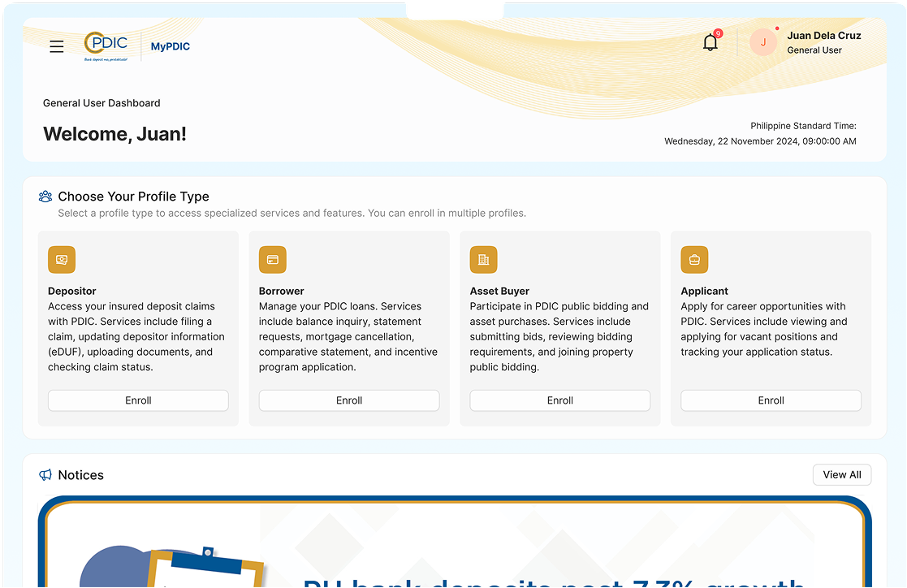Click the PDIC logo
907x588 pixels.
coord(106,45)
